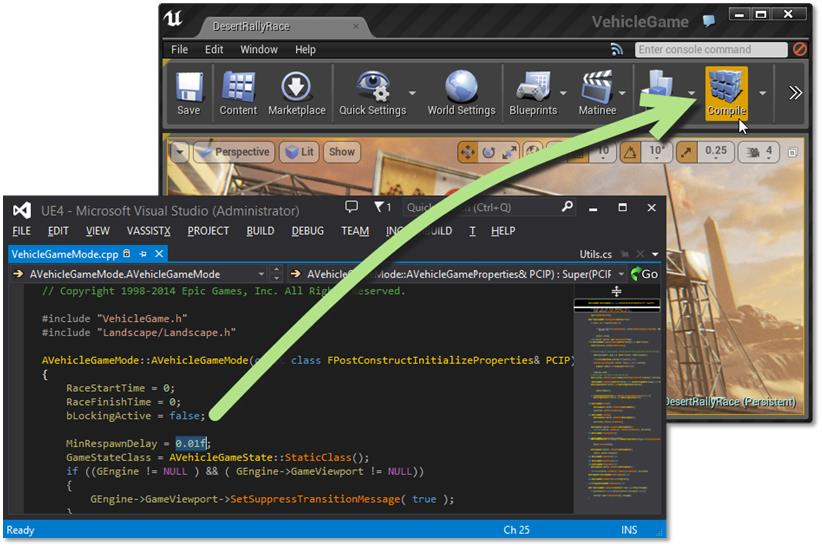Screen dimensions: 822x547
Task: Maximize viewport toggle icon
Action: (793, 153)
